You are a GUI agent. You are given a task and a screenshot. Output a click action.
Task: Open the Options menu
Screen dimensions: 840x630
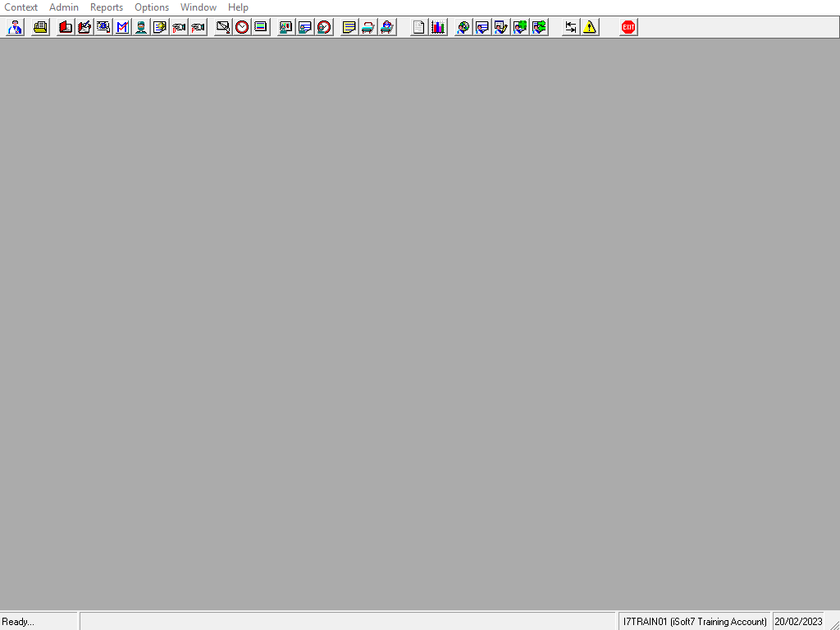(x=152, y=7)
